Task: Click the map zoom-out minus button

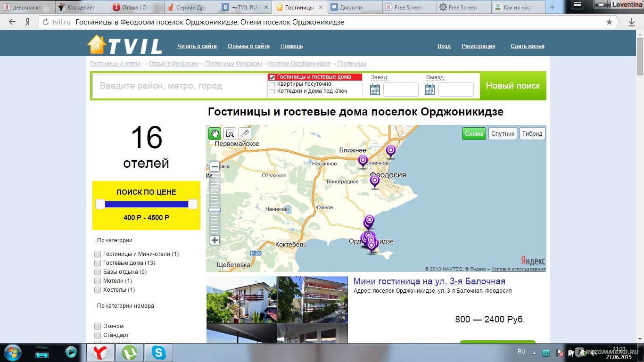Action: (215, 166)
